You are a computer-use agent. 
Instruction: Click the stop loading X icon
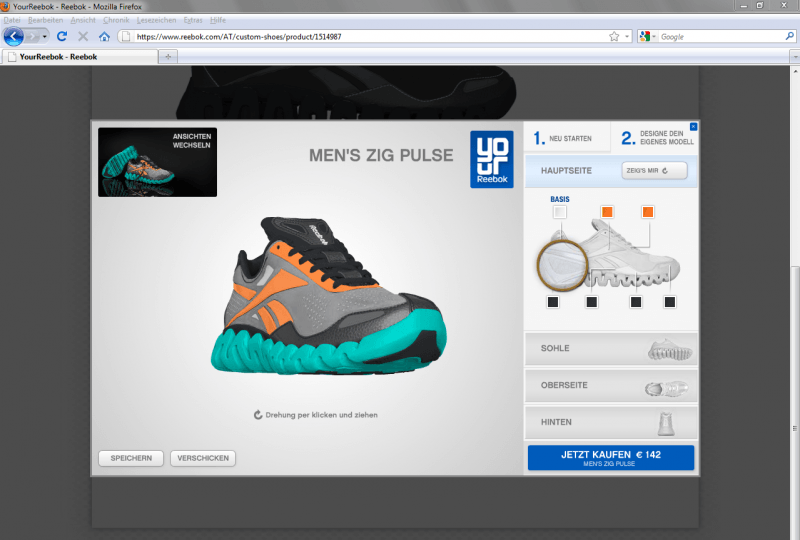[83, 36]
